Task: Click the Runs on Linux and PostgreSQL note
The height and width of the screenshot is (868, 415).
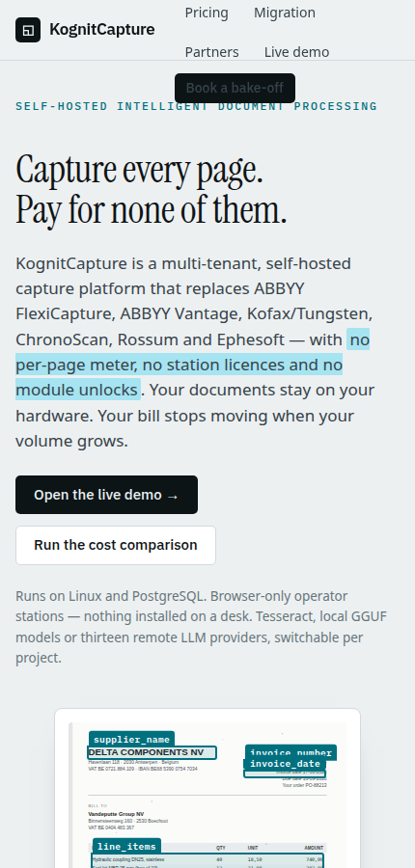Action: click(x=202, y=627)
